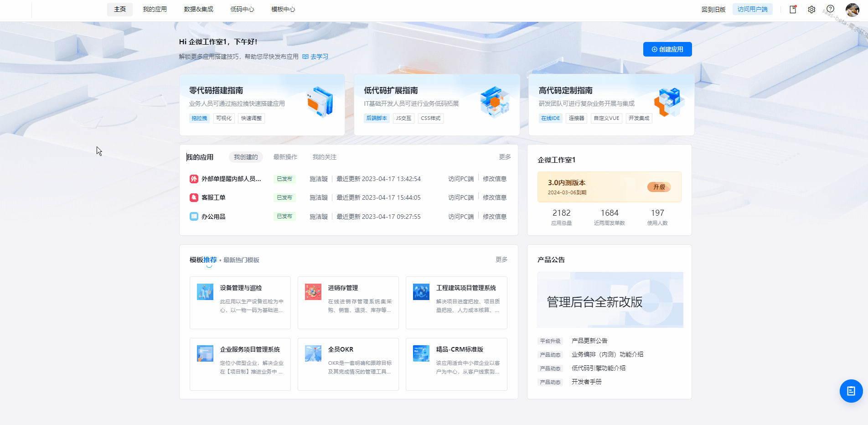The image size is (868, 425).
Task: Open the release notes icon with red badge
Action: point(792,9)
